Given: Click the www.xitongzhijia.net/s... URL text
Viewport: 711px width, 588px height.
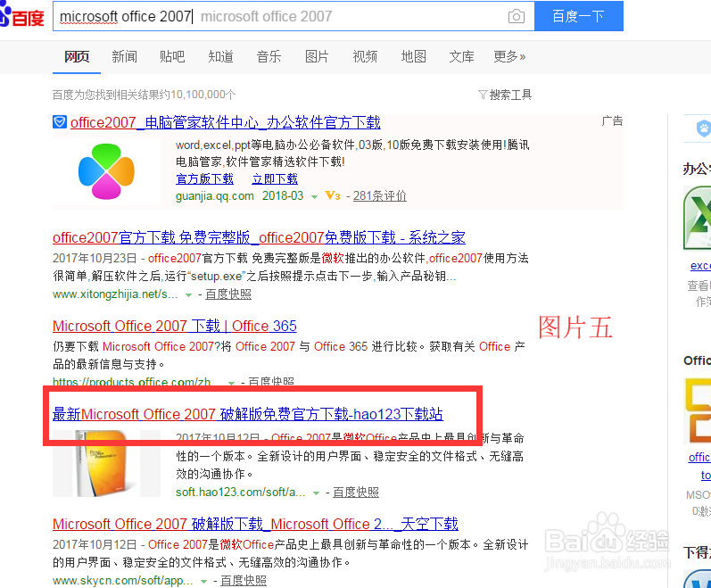Looking at the screenshot, I should tap(115, 294).
